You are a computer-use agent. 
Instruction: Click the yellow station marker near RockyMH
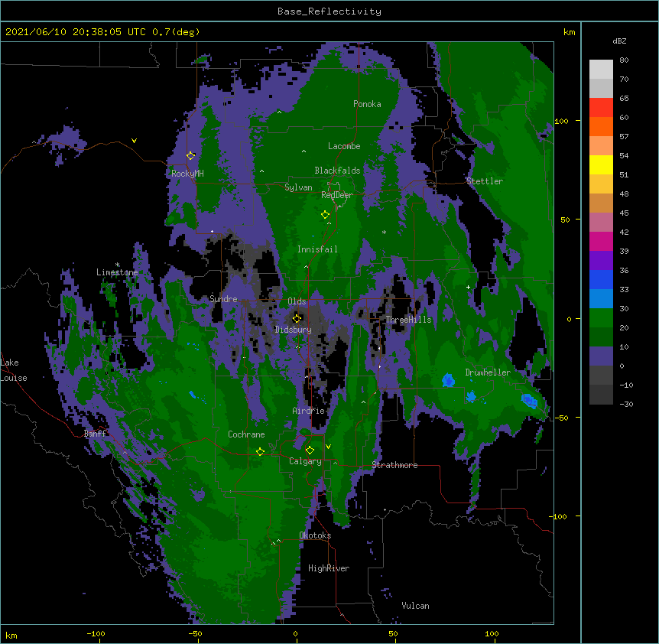pyautogui.click(x=190, y=155)
